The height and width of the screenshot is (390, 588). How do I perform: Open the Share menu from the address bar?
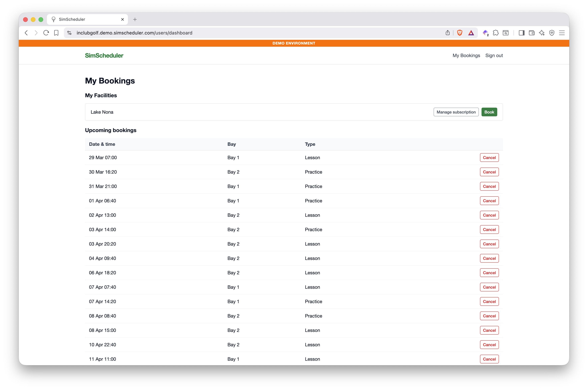point(448,33)
